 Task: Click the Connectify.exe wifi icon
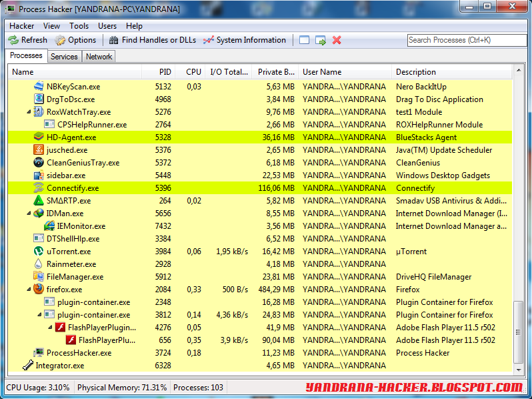click(39, 187)
